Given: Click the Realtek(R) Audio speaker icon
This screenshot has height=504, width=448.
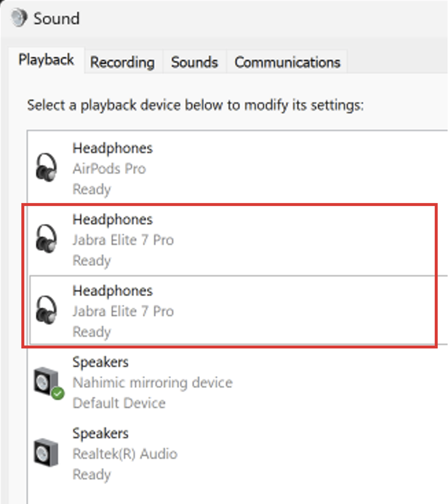Looking at the screenshot, I should pyautogui.click(x=46, y=452).
